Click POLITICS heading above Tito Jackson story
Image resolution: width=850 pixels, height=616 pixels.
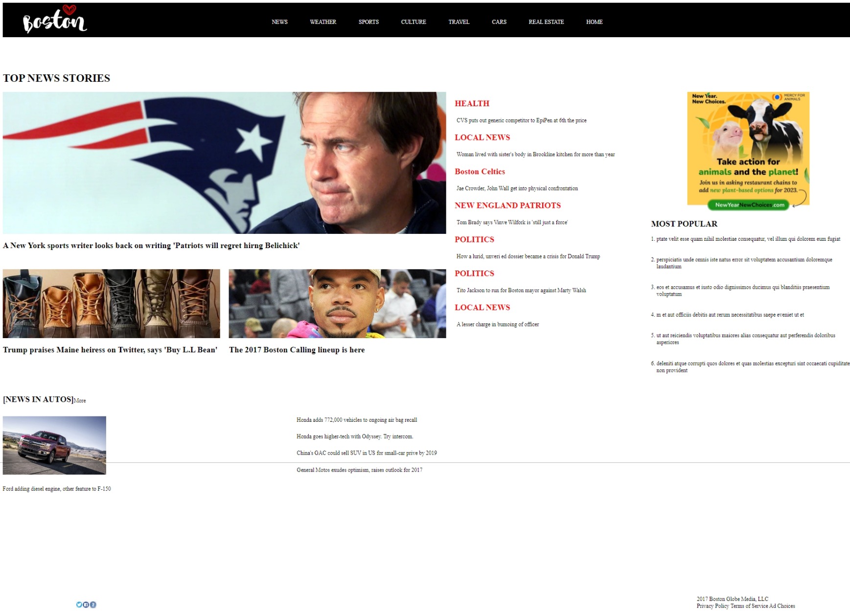[x=474, y=274]
